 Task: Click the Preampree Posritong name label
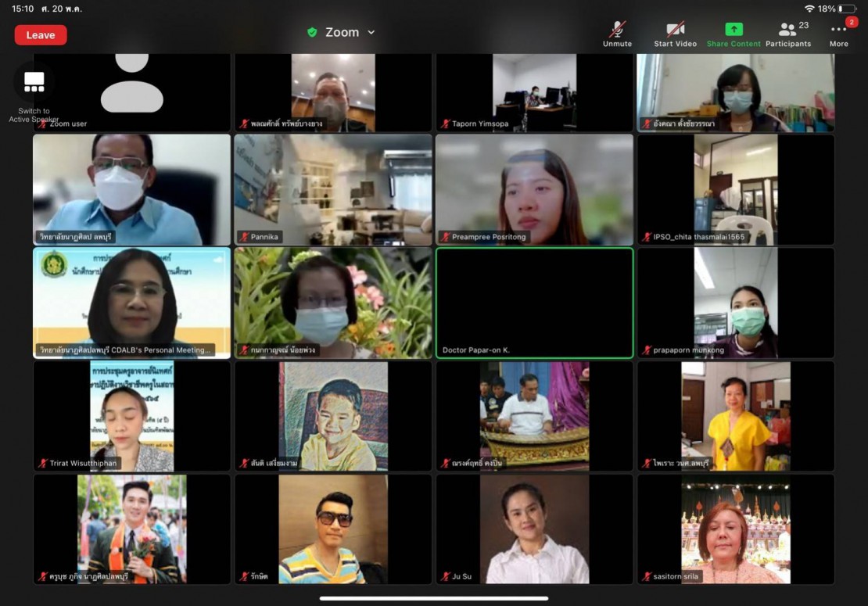(x=488, y=237)
